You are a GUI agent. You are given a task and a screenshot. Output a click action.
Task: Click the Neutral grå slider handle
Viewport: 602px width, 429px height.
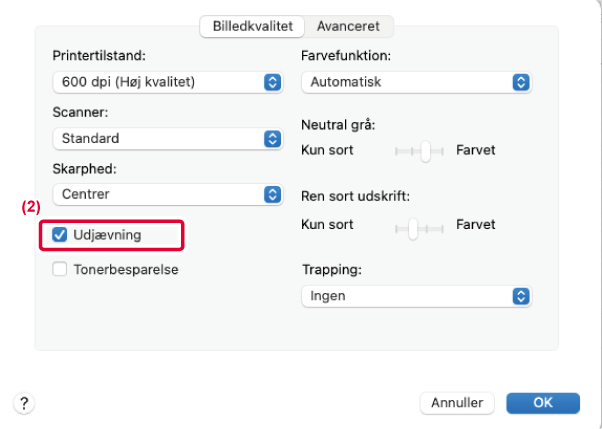click(426, 151)
